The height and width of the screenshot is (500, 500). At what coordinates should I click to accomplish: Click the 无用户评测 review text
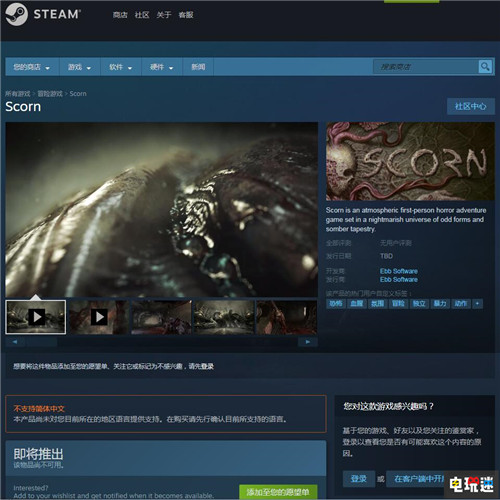coord(396,243)
